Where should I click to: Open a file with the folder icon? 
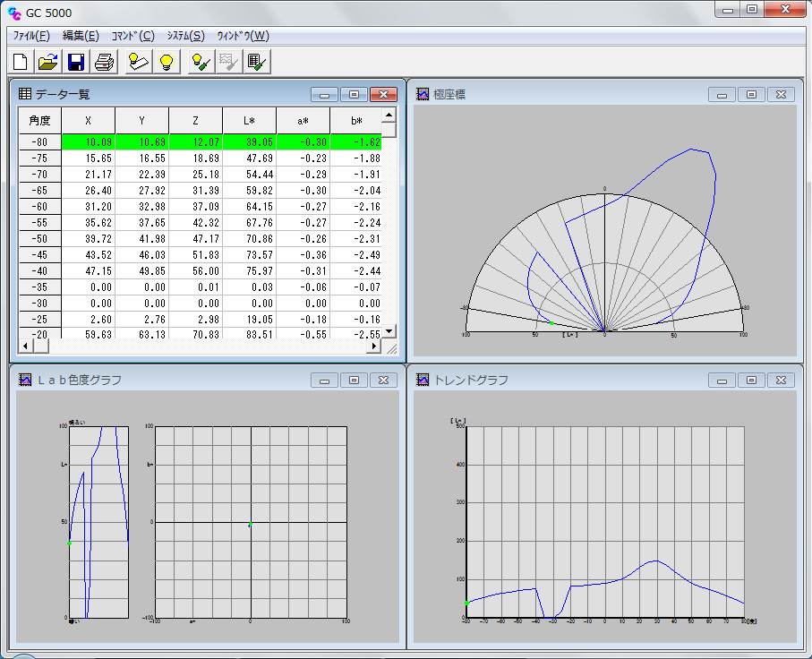click(x=48, y=62)
